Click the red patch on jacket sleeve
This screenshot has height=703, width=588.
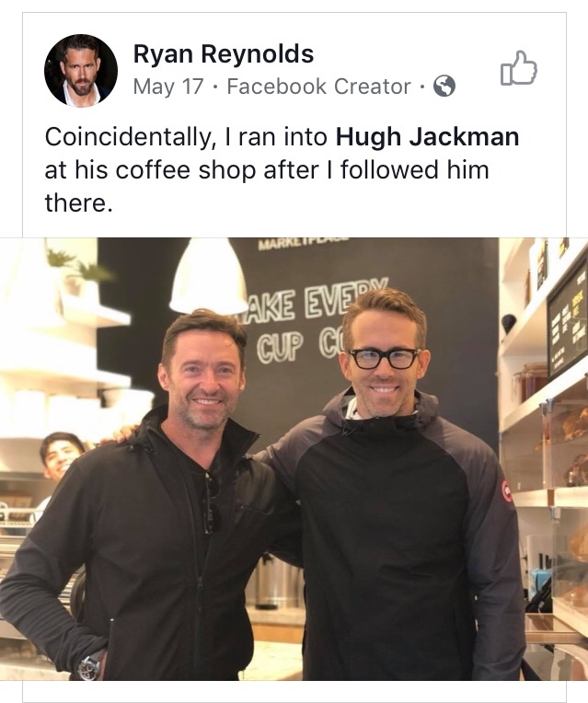pos(506,490)
